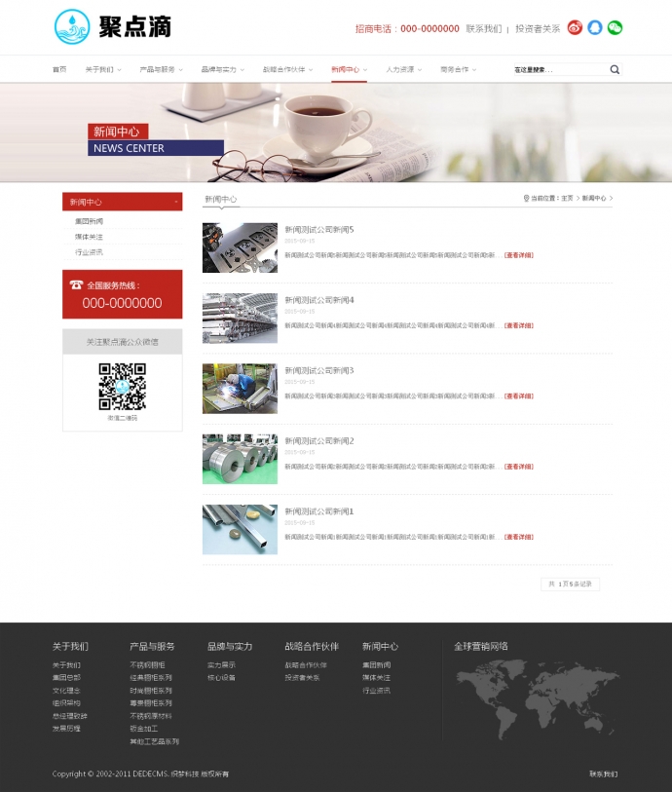Click pagination info 共1页5条记录
The image size is (672, 792).
[570, 584]
